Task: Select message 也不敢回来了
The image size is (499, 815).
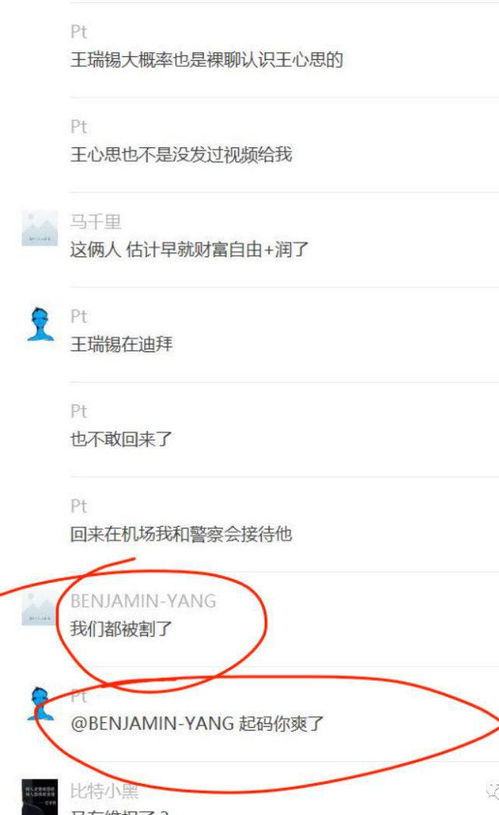Action: click(x=121, y=439)
